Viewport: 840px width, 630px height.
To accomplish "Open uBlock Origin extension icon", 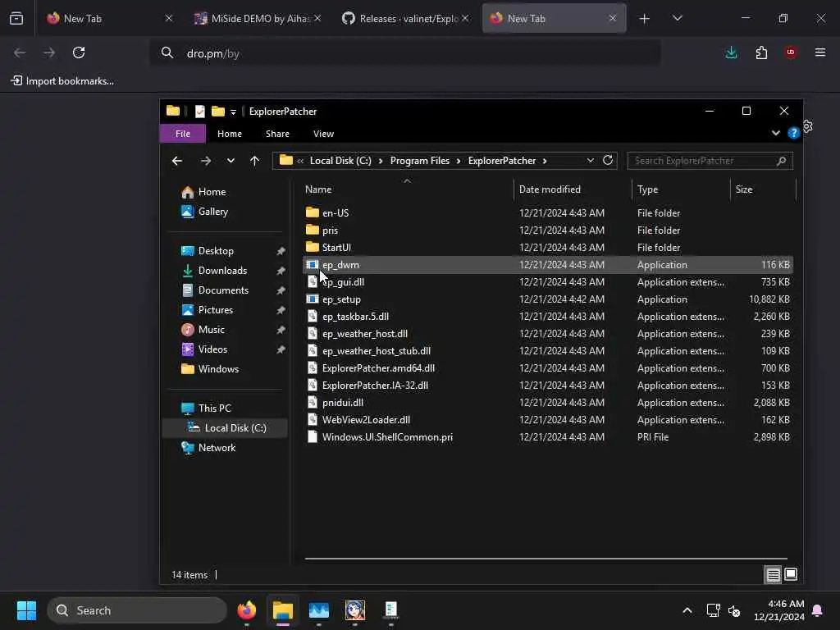I will (x=791, y=52).
